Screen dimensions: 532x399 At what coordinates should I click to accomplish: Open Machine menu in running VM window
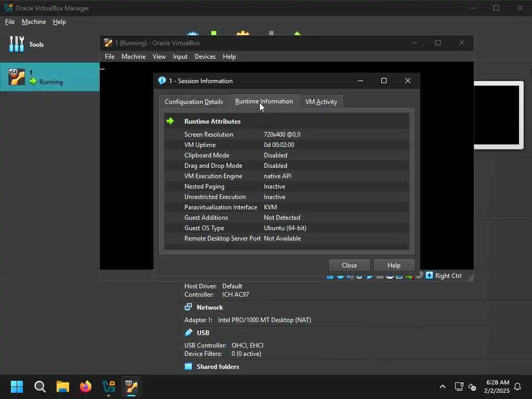coord(134,56)
